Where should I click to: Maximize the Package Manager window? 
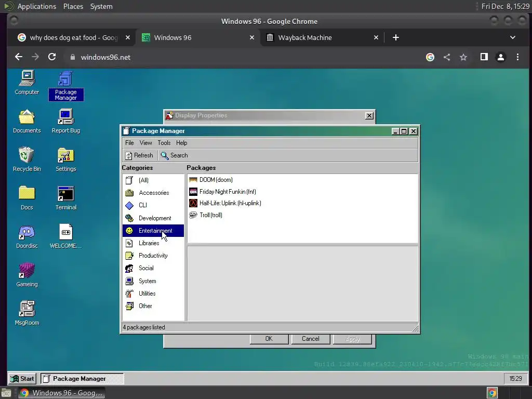click(404, 131)
